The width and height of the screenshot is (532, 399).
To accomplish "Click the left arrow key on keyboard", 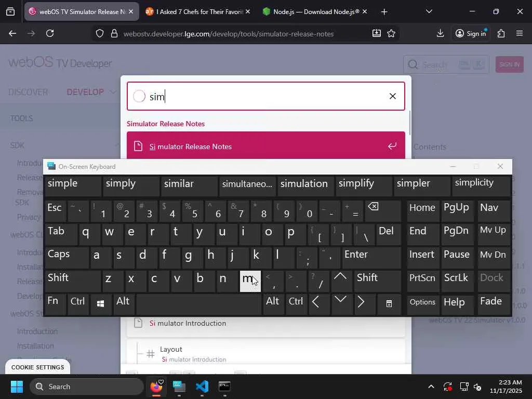I will 318,303.
